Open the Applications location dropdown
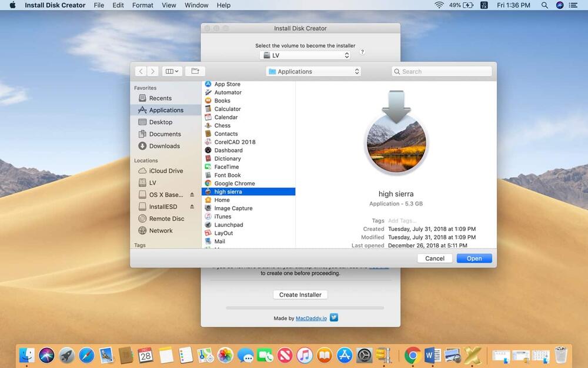The image size is (588, 368). [313, 71]
